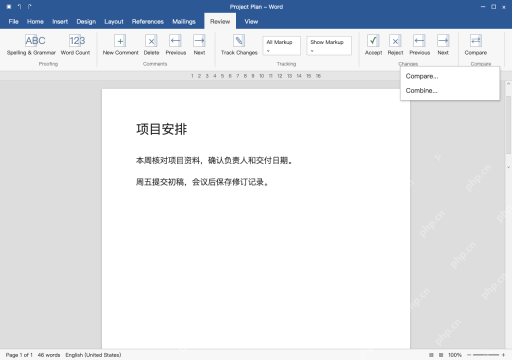This screenshot has height=360, width=512.
Task: Switch to the Design tab
Action: coord(86,22)
